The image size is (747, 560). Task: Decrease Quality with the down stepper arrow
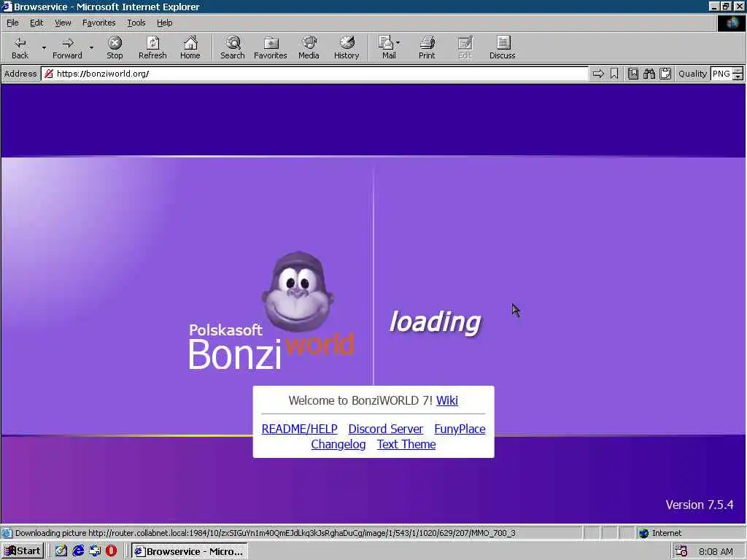(738, 77)
